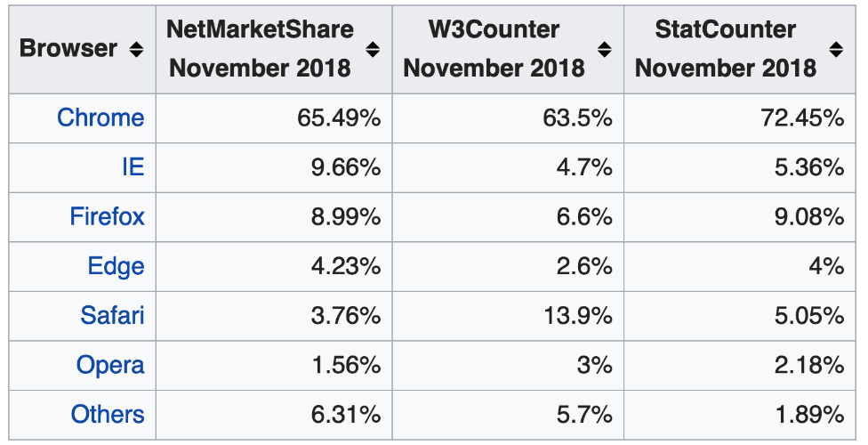Image resolution: width=868 pixels, height=445 pixels.
Task: Click NetMarketShare November 2018 header
Action: pyautogui.click(x=260, y=49)
